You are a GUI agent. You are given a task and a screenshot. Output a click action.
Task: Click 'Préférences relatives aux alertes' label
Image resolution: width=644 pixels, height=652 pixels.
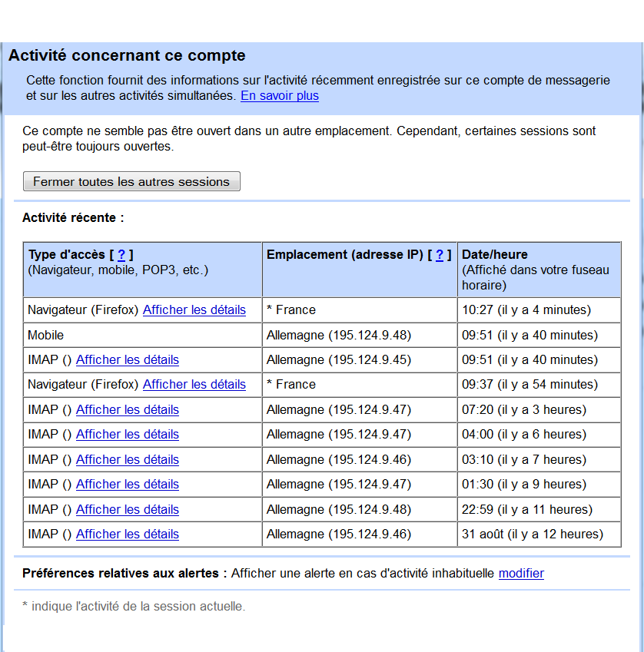(124, 574)
